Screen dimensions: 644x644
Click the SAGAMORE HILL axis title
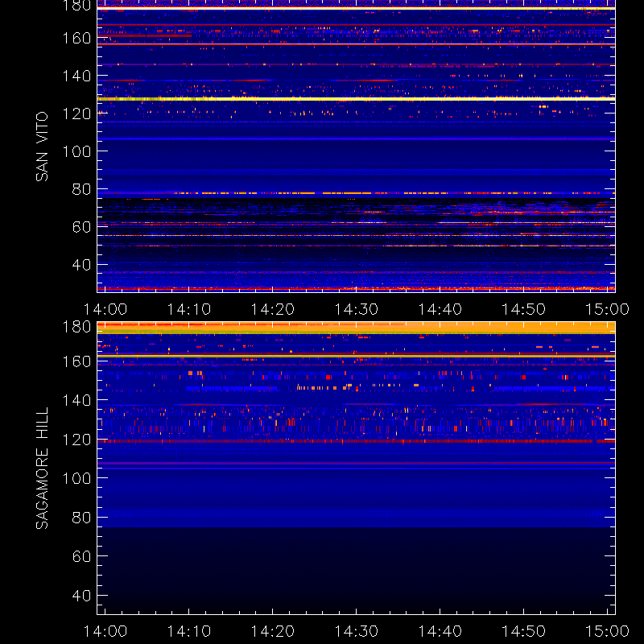(42, 469)
